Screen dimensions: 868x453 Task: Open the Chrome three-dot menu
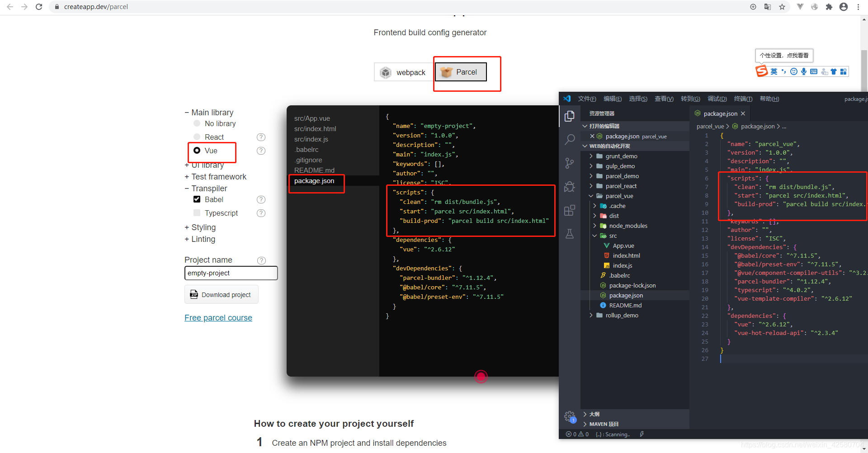click(858, 7)
